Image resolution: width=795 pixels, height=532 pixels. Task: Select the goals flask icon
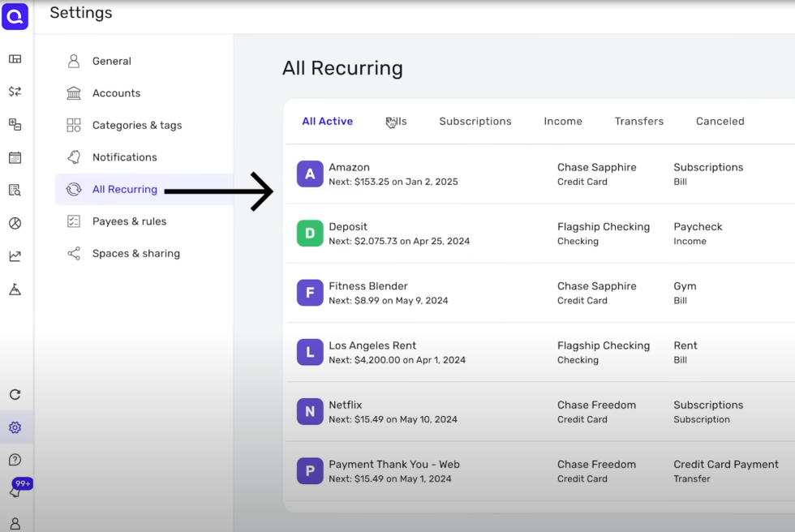coord(15,289)
